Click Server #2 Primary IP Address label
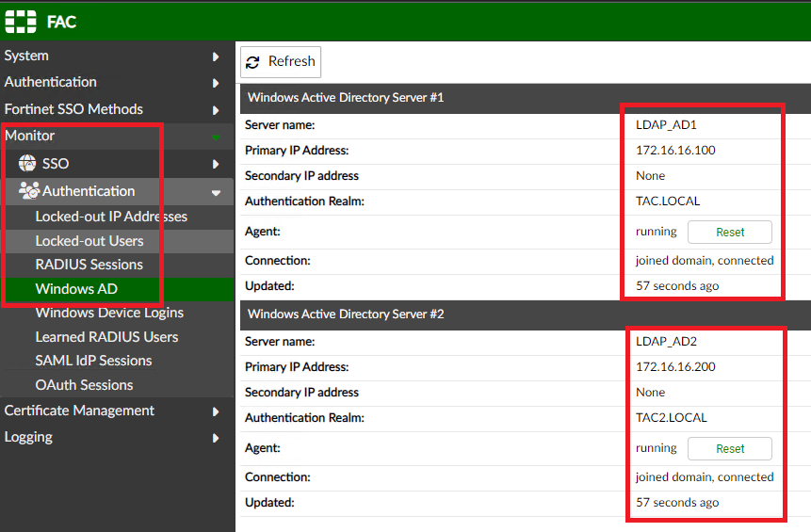The height and width of the screenshot is (532, 811). coord(297,367)
